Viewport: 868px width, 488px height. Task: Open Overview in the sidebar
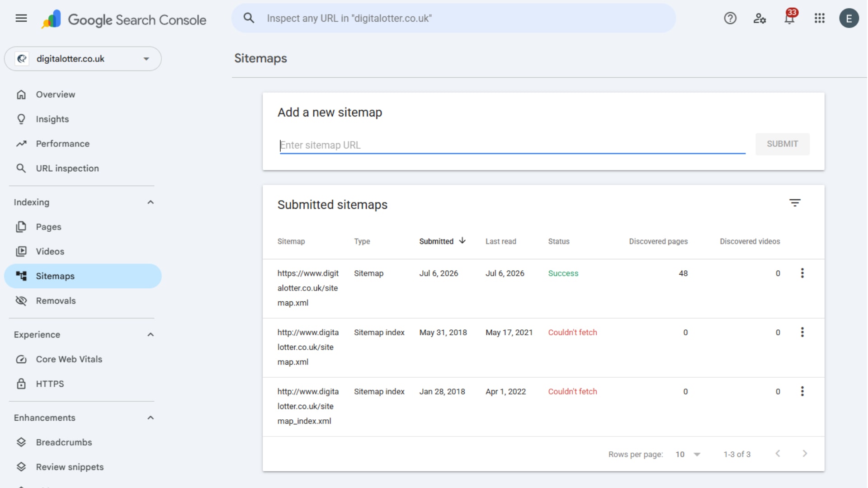(83, 94)
